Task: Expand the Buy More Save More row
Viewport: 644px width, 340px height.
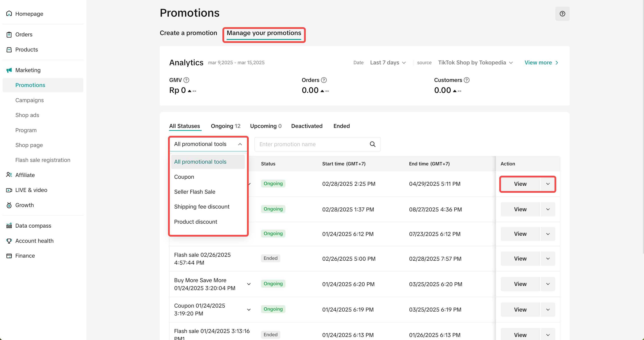Action: pos(249,284)
